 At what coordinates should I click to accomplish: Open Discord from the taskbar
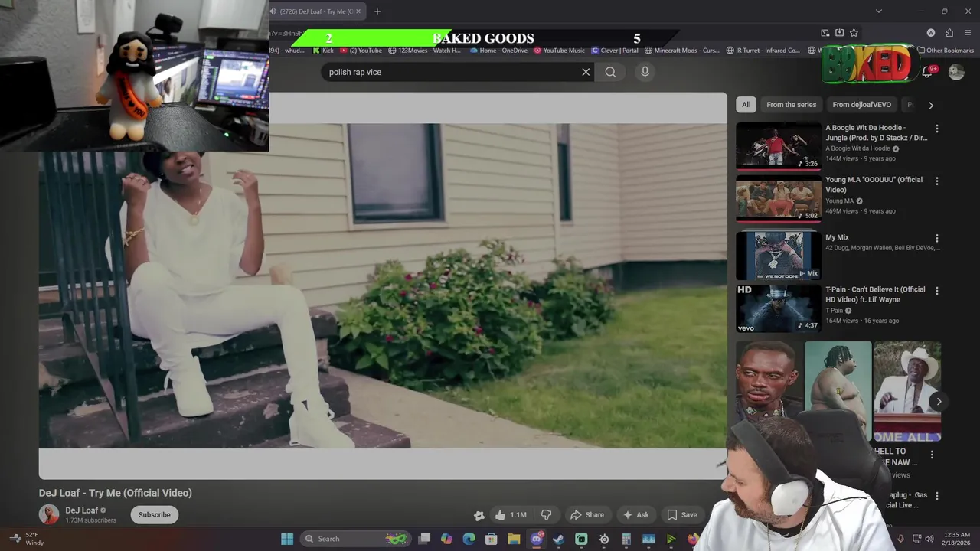pyautogui.click(x=536, y=539)
